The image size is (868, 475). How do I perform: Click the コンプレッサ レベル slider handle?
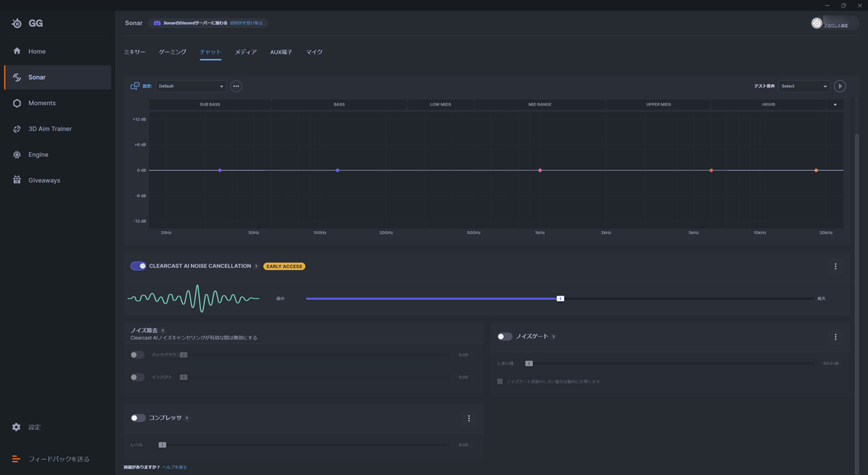coord(162,445)
